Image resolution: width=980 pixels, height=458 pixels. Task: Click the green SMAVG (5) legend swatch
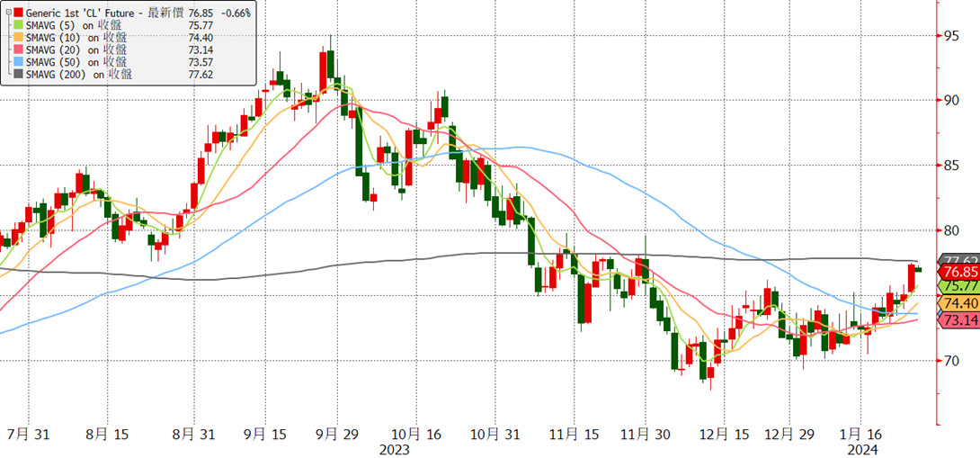point(19,25)
